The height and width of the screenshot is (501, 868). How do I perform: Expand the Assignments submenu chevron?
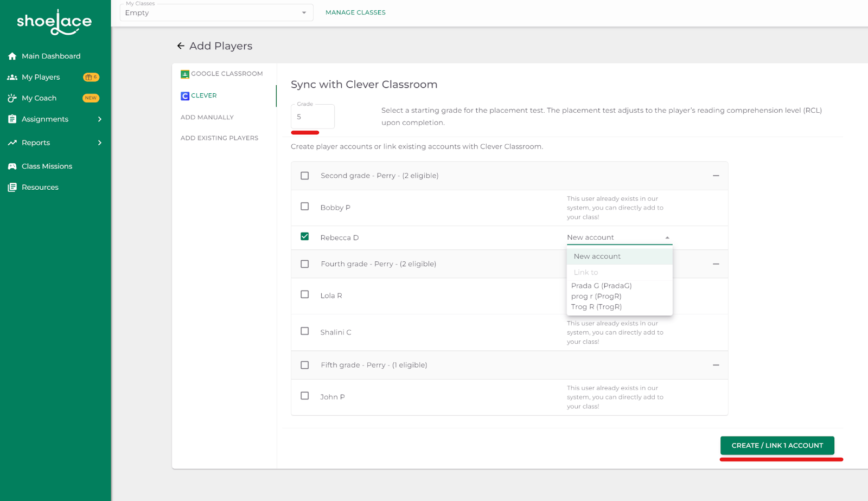(x=100, y=119)
